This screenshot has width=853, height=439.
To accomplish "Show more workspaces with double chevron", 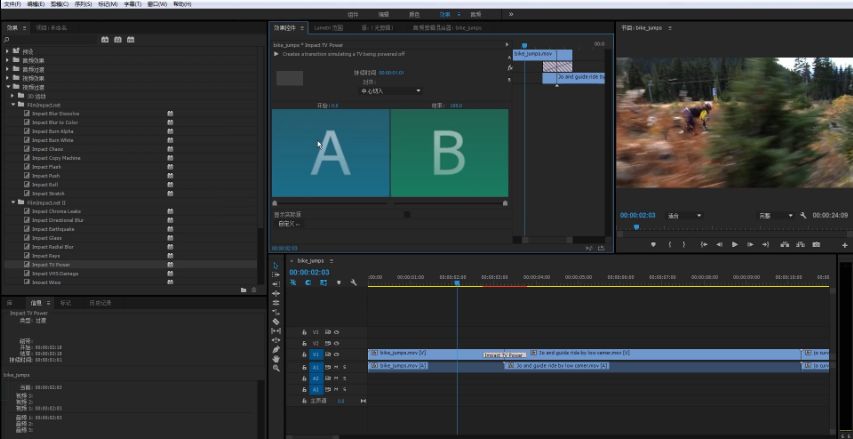I will 511,14.
